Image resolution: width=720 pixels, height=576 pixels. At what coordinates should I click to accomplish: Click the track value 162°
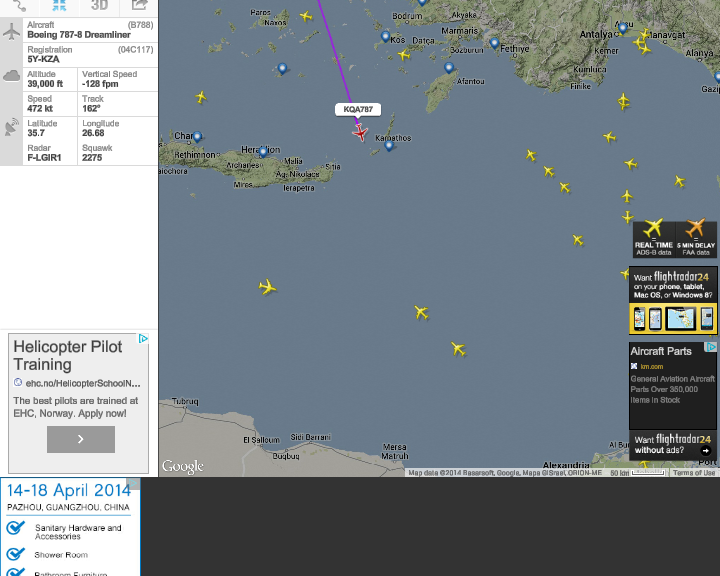(x=91, y=108)
